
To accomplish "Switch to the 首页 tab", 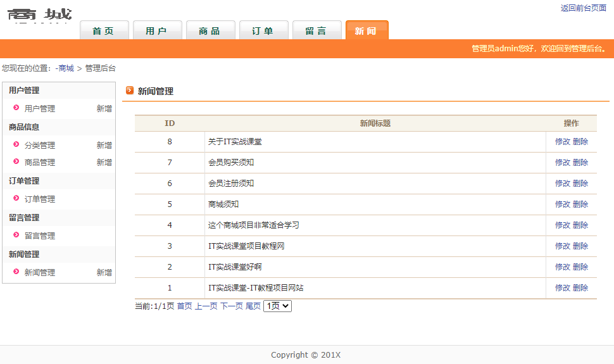I will point(104,30).
